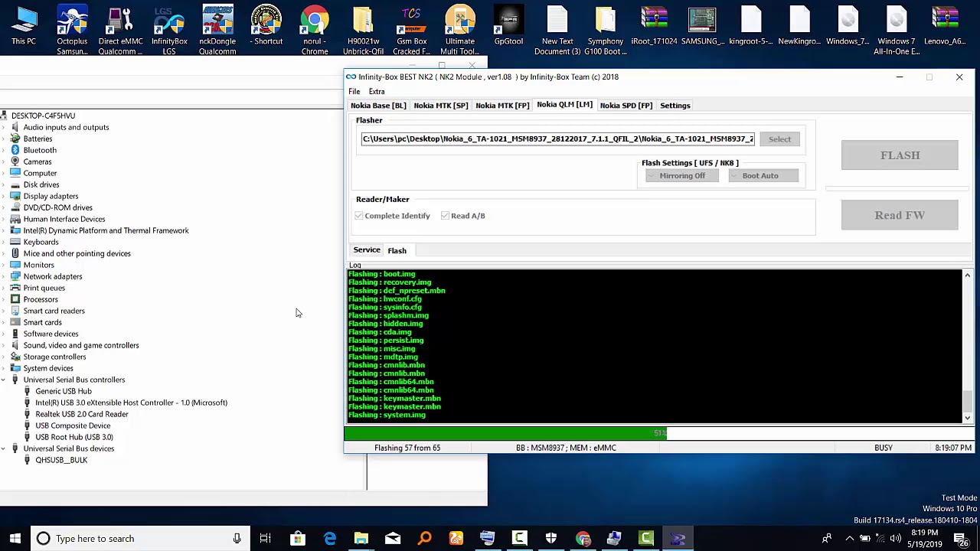This screenshot has height=551, width=980.
Task: Click microphone icon in search box
Action: (x=237, y=538)
